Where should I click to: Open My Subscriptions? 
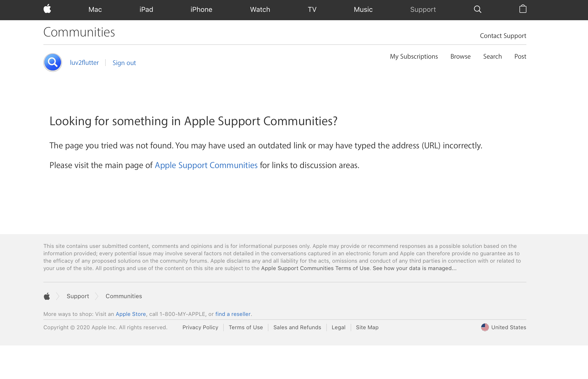[x=414, y=56]
